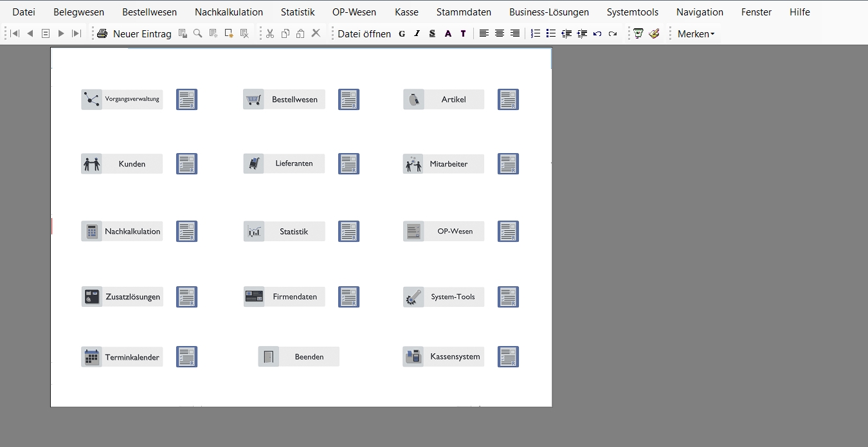Increase the text indent
Viewport: 868px width, 447px height.
[x=582, y=33]
